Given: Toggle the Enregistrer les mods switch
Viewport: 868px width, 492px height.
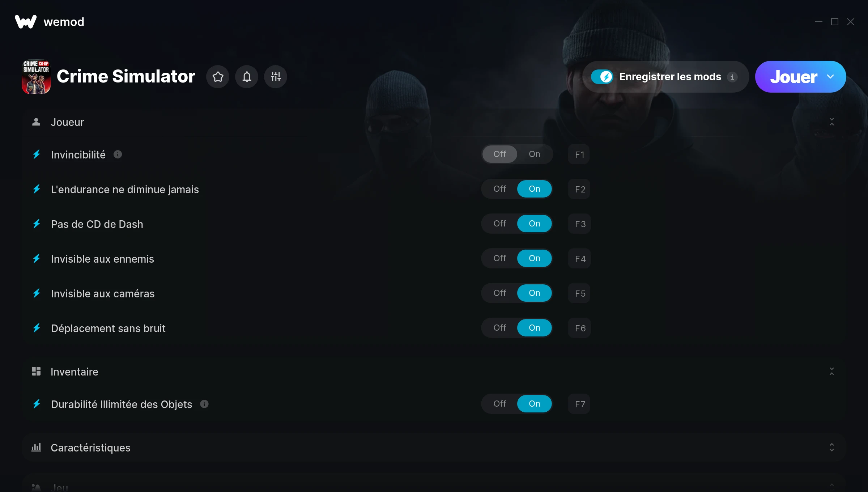Looking at the screenshot, I should pyautogui.click(x=602, y=77).
